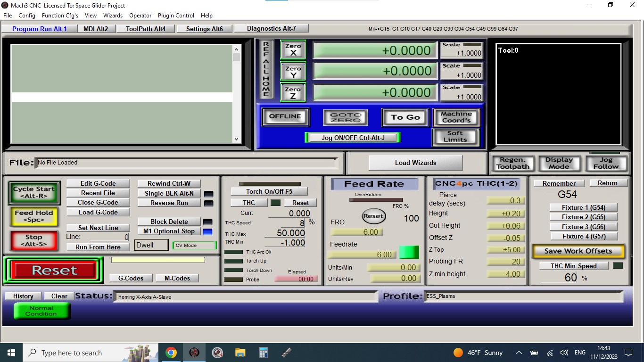Switch to MDI Alt2 tab
This screenshot has height=362, width=644.
(x=96, y=29)
